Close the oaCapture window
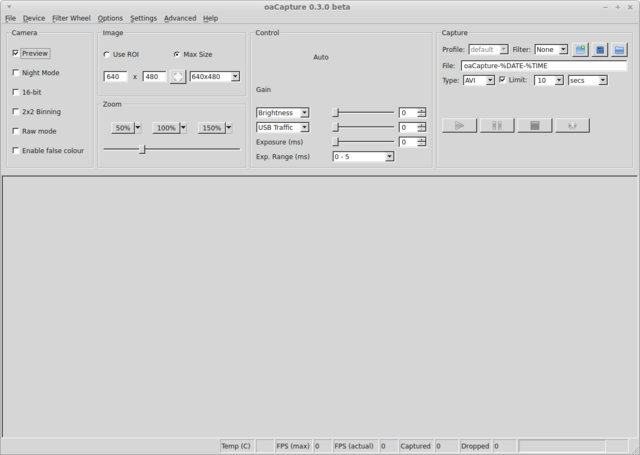Screen dimensions: 640x455 point(630,7)
